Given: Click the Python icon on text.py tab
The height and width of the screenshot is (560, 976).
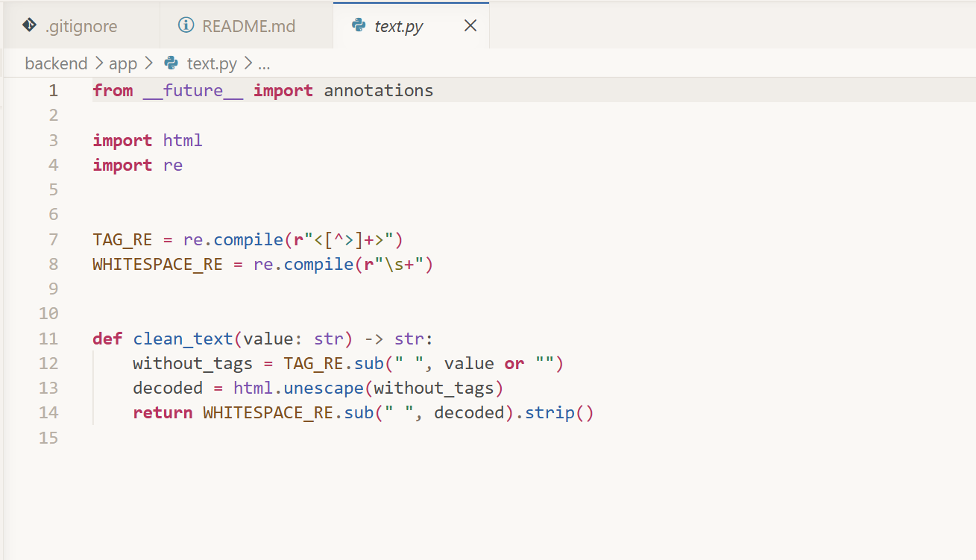Looking at the screenshot, I should point(359,25).
